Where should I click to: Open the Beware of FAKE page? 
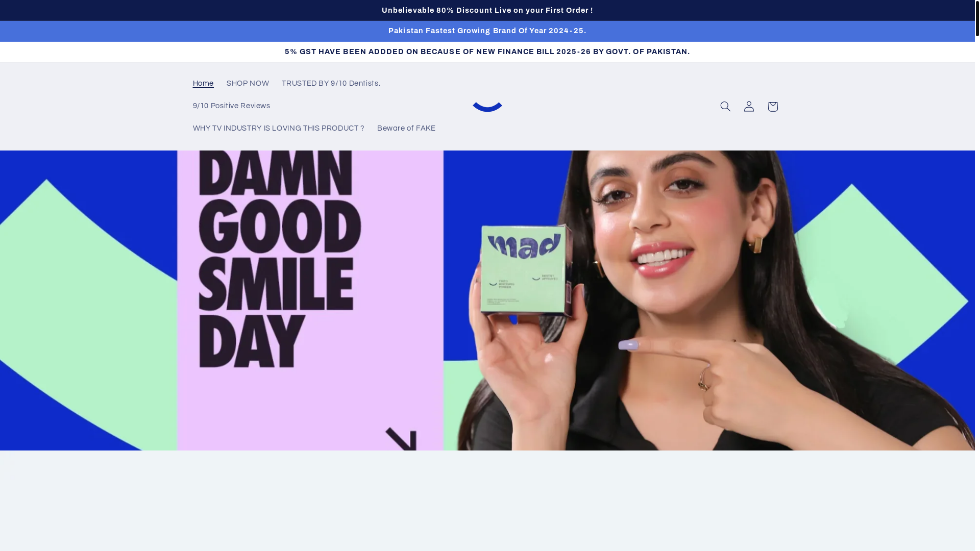click(406, 129)
